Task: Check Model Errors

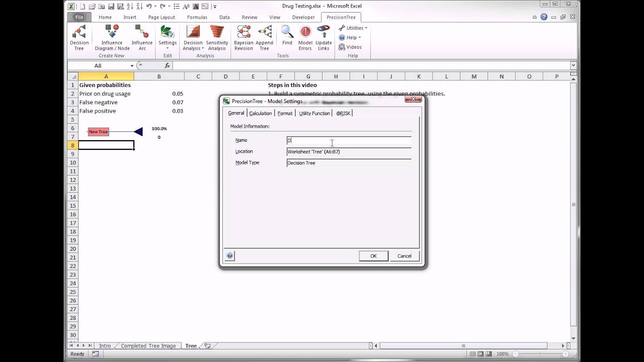Action: (x=305, y=38)
